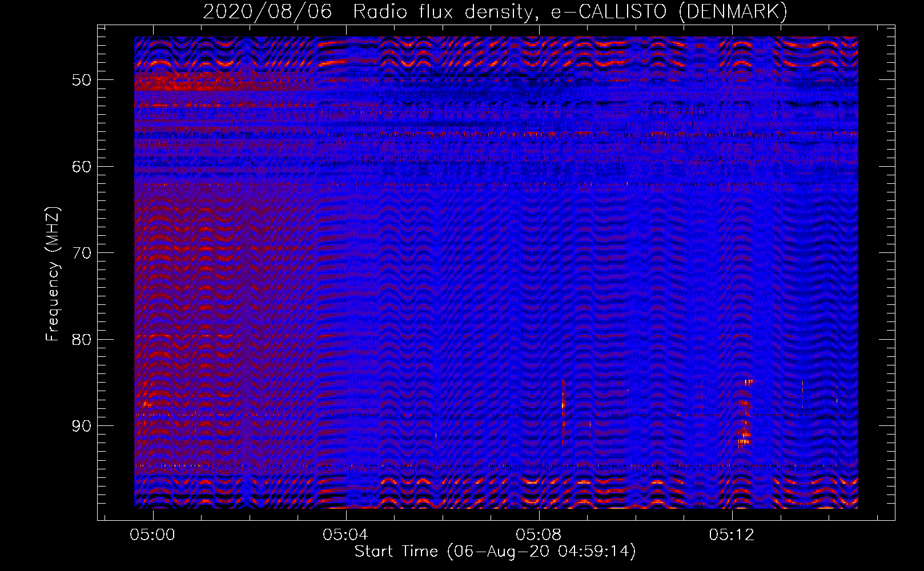Select the 70 frequency axis label
The height and width of the screenshot is (571, 924).
[x=82, y=253]
